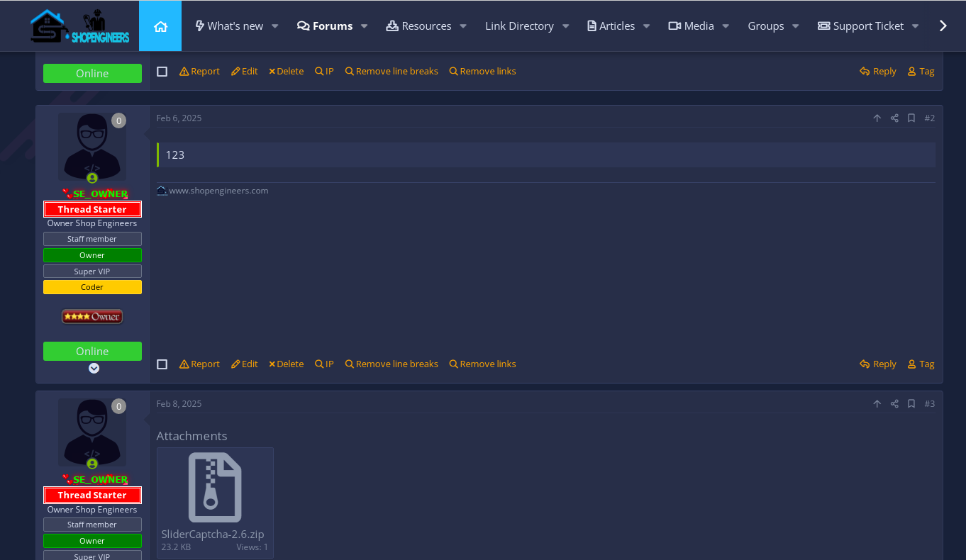Share post #2 via share icon
This screenshot has width=966, height=560.
pyautogui.click(x=894, y=118)
